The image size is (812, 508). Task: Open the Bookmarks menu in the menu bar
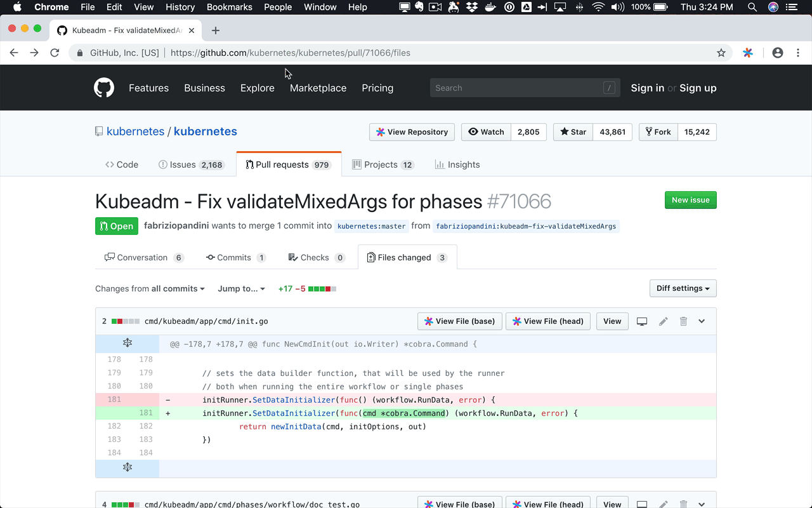pos(229,7)
